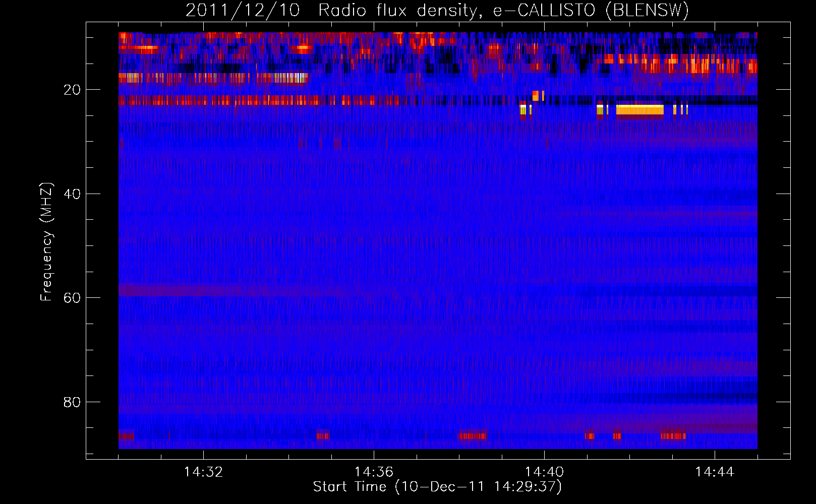Viewport: 816px width, 504px height.
Task: Click the long bright yellow burst near 14:42
Action: pos(640,110)
